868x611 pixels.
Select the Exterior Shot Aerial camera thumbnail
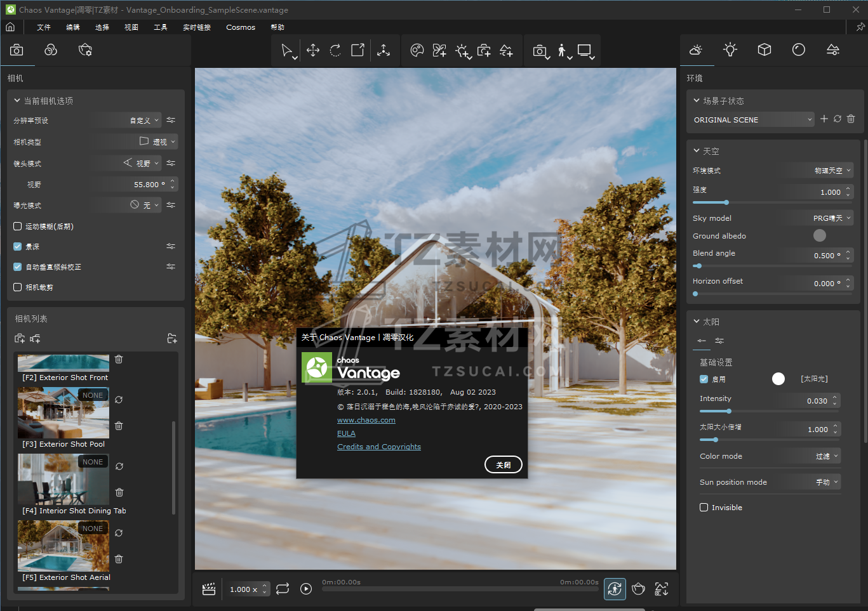tap(63, 546)
